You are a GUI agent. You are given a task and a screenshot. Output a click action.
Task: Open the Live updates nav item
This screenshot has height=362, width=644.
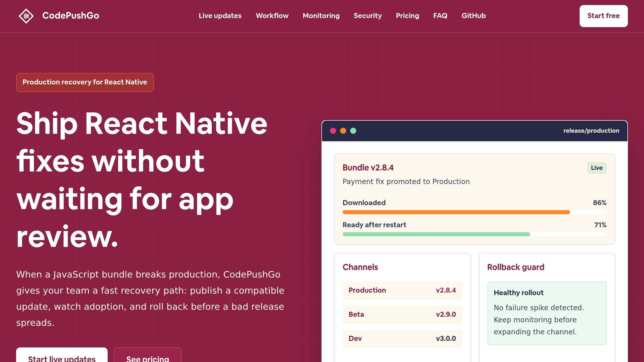click(x=220, y=16)
